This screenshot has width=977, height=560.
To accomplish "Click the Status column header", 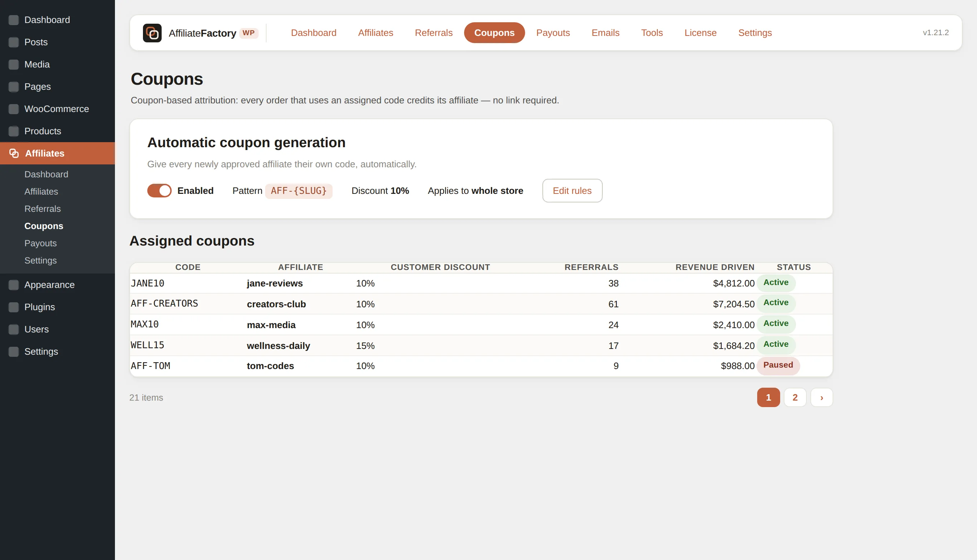I will (x=793, y=267).
